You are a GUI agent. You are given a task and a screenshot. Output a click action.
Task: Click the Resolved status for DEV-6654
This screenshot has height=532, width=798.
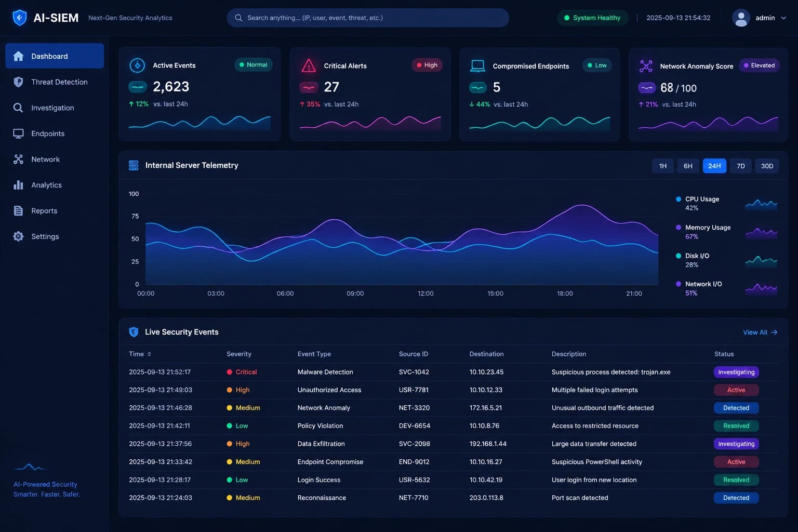coord(736,426)
